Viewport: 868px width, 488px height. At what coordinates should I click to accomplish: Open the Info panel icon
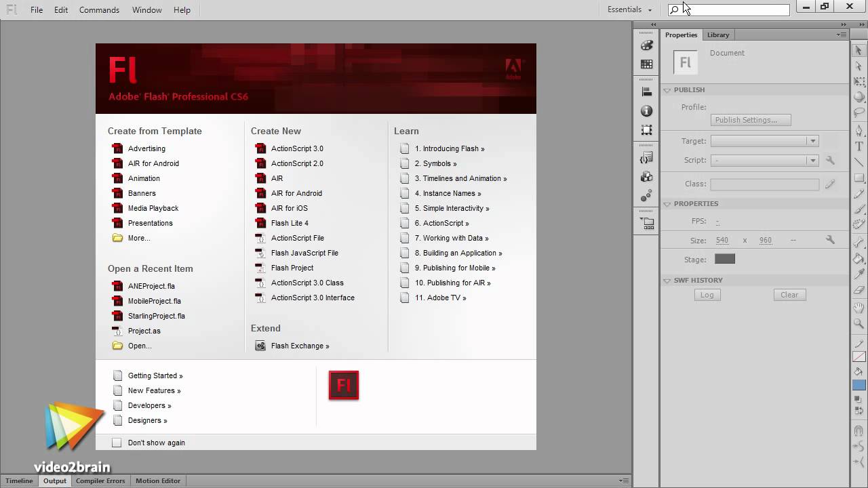(647, 110)
